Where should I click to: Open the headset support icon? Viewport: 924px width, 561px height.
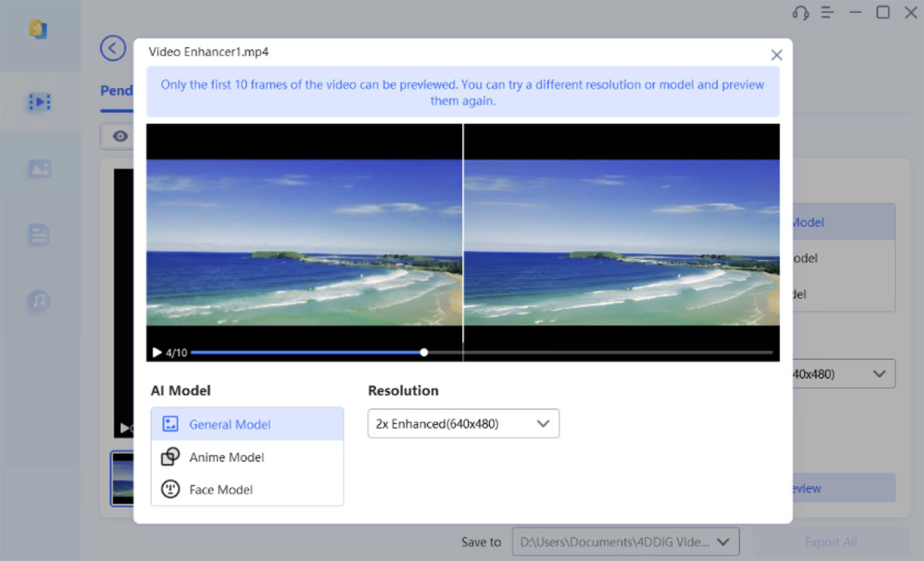click(800, 13)
